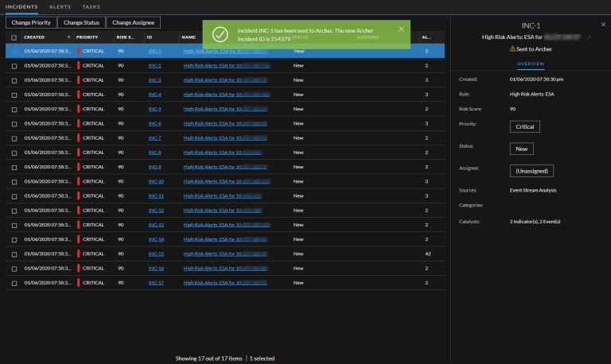611x364 pixels.
Task: Check the box for INC-3 row
Action: (x=14, y=80)
